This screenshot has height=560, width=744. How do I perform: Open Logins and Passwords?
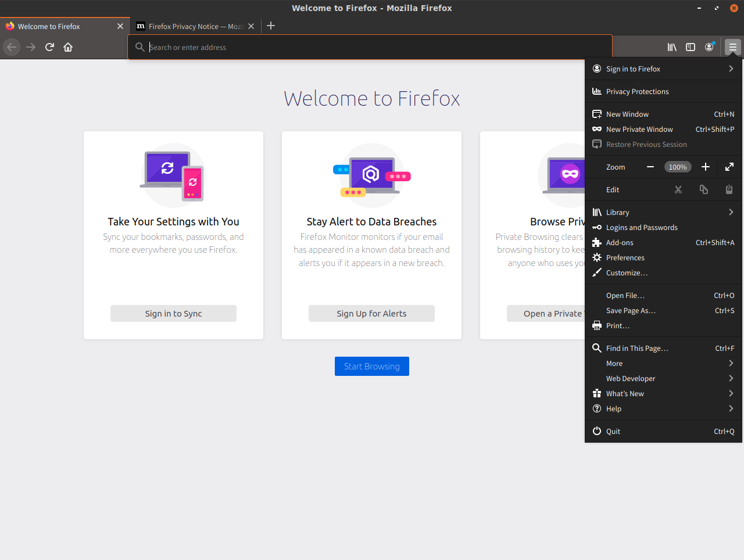coord(663,227)
